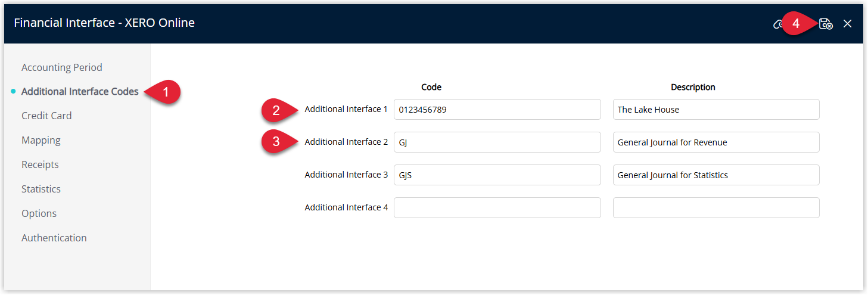This screenshot has height=295, width=868.
Task: Switch to the Receipts section
Action: [40, 164]
